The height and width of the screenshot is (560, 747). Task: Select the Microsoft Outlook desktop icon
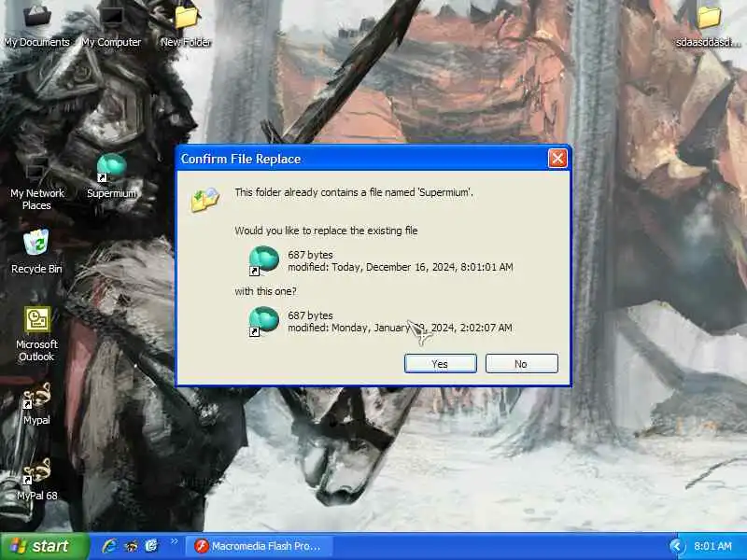36,333
